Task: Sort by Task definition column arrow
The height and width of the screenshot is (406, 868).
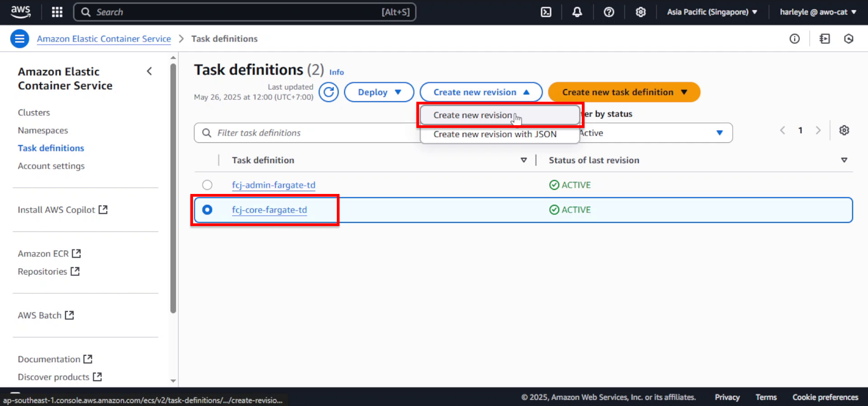Action: coord(524,160)
